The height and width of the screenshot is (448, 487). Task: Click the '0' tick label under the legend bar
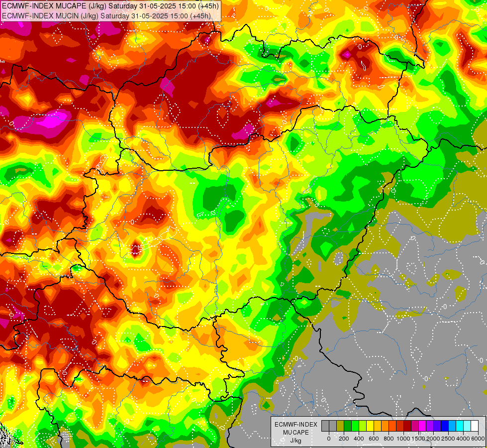coord(329,439)
